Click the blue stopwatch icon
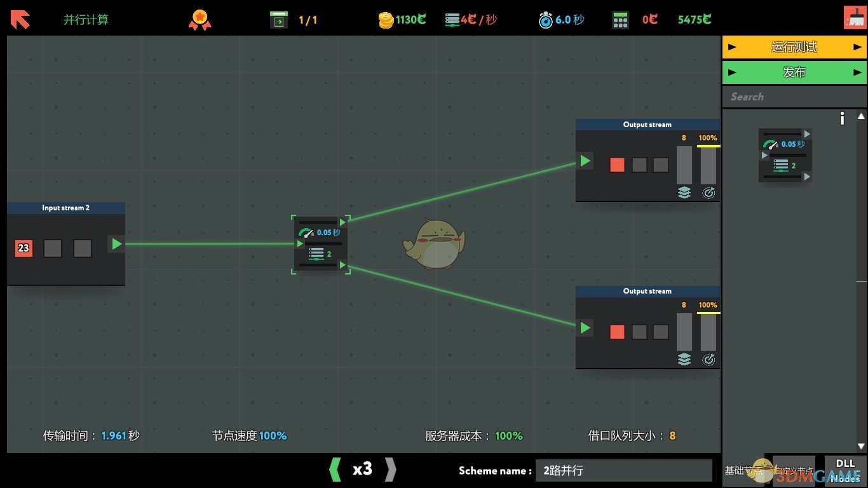This screenshot has height=488, width=868. tap(546, 20)
